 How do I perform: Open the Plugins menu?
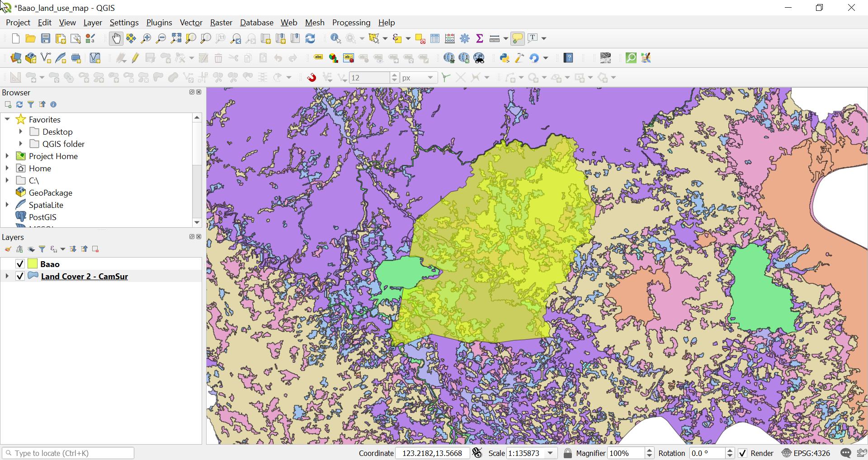(x=159, y=23)
